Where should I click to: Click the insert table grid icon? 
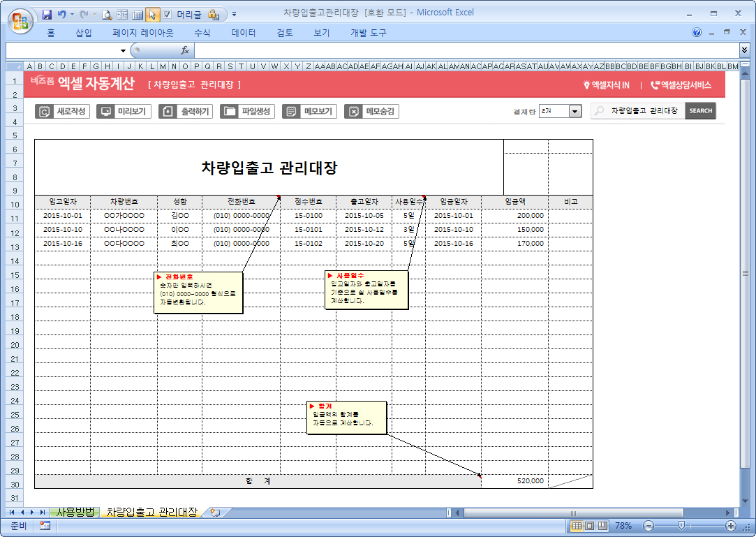point(138,15)
